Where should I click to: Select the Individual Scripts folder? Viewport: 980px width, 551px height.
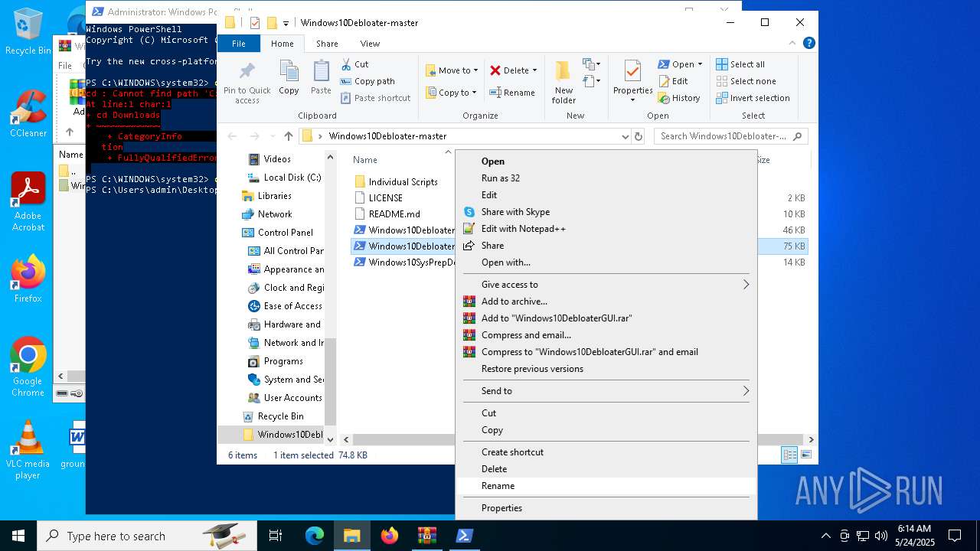click(403, 182)
